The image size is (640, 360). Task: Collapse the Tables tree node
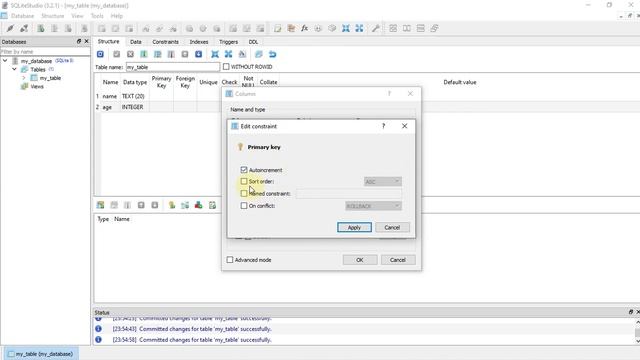pos(14,69)
